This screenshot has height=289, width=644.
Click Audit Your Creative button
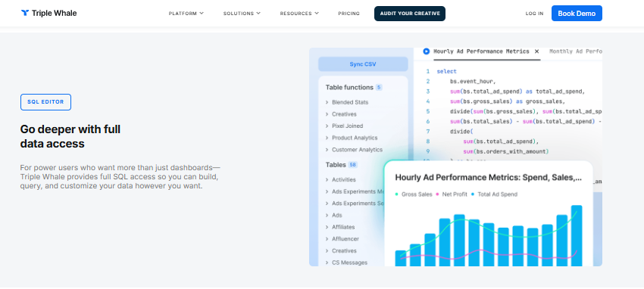(409, 14)
